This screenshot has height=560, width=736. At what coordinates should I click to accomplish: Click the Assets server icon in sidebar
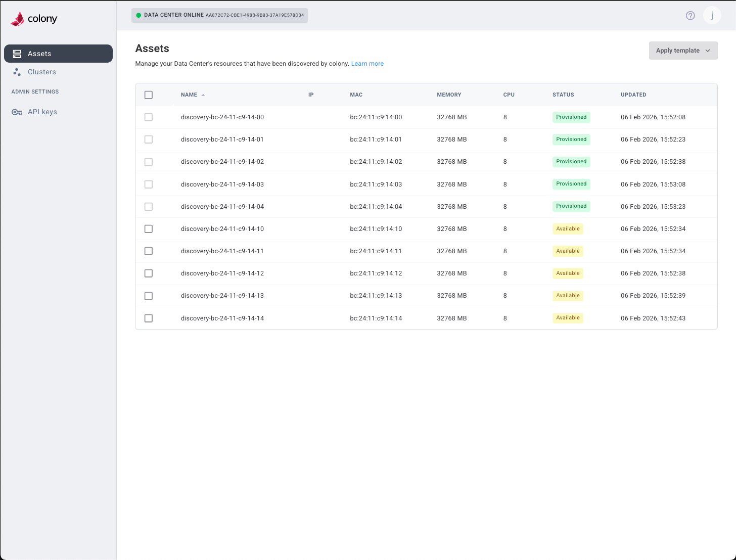(x=17, y=54)
